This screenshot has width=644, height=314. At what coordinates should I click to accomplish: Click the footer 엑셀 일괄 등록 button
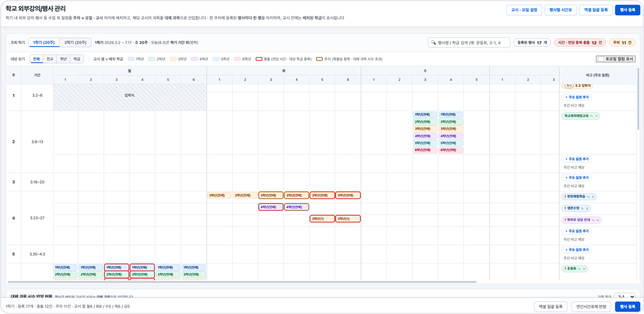coord(551,307)
